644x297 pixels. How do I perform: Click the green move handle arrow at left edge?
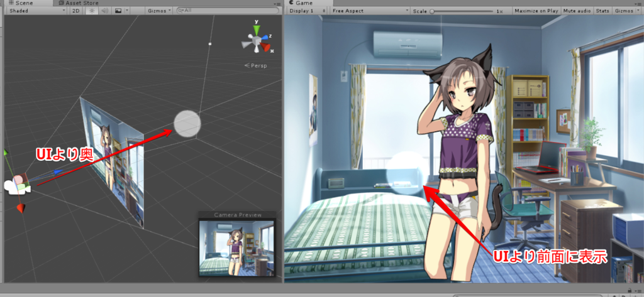(6, 153)
